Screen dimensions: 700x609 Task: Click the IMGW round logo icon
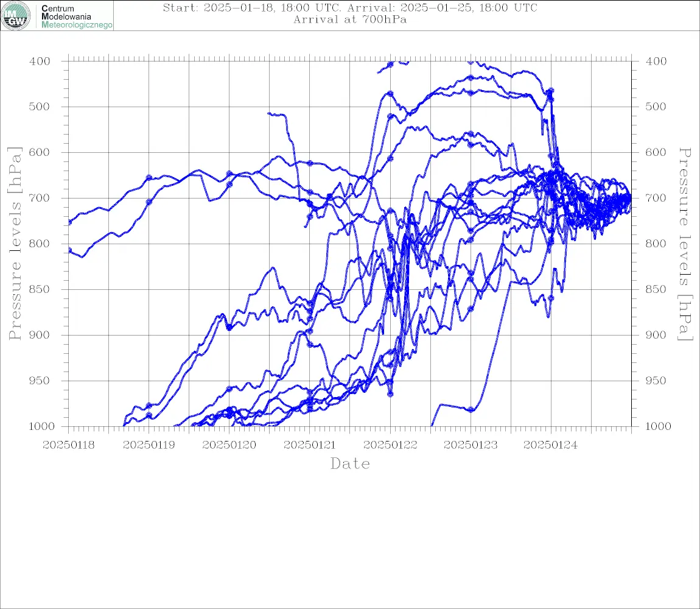tap(16, 16)
